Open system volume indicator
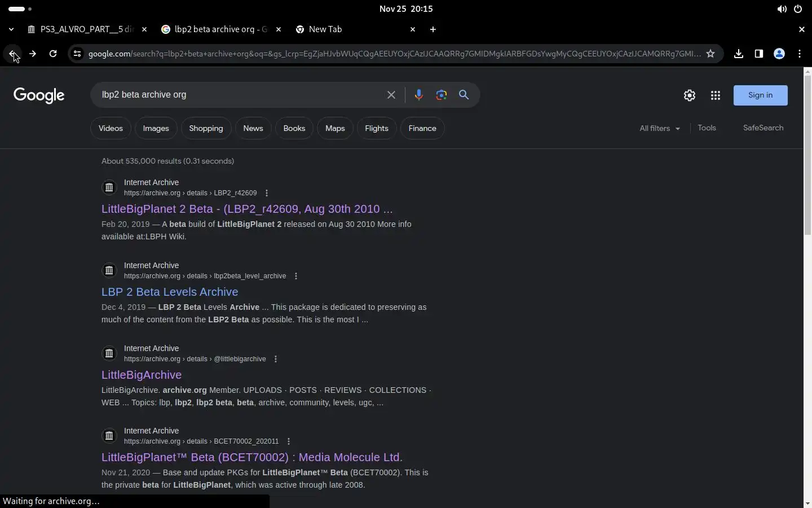This screenshot has width=812, height=508. (x=782, y=9)
